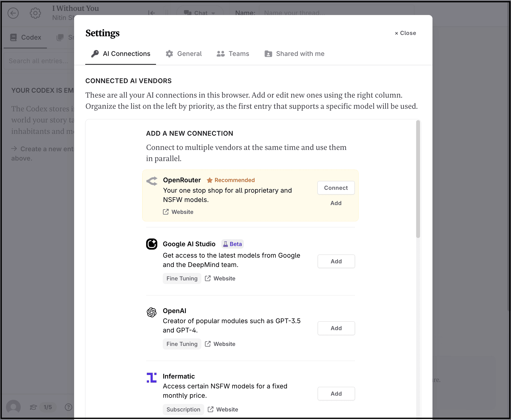Image resolution: width=511 pixels, height=420 pixels.
Task: Click the Infermatic logo icon
Action: click(152, 378)
